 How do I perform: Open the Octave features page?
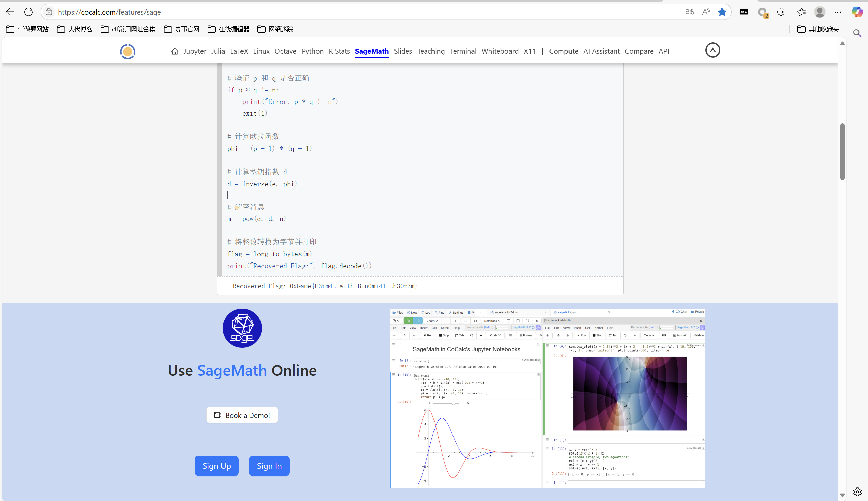pyautogui.click(x=285, y=51)
